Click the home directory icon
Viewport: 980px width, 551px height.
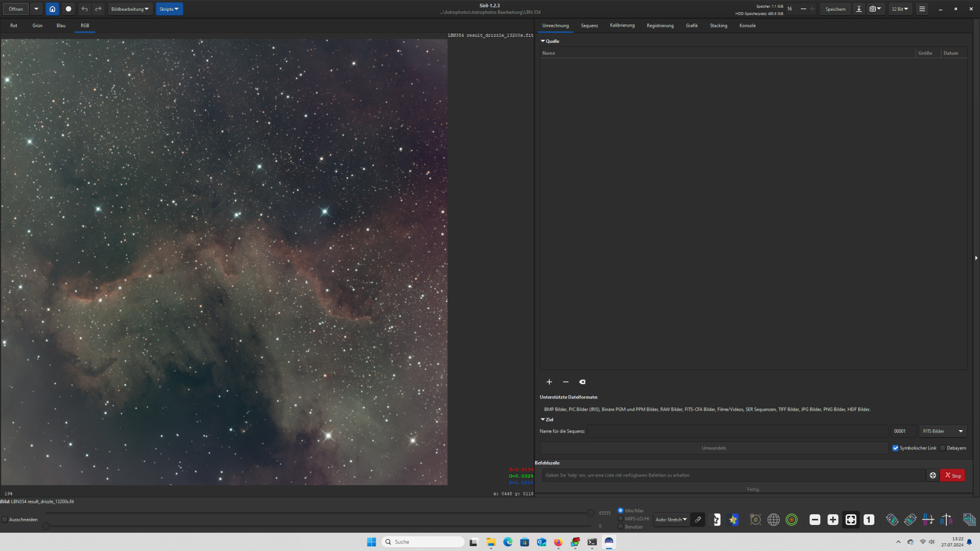coord(52,9)
